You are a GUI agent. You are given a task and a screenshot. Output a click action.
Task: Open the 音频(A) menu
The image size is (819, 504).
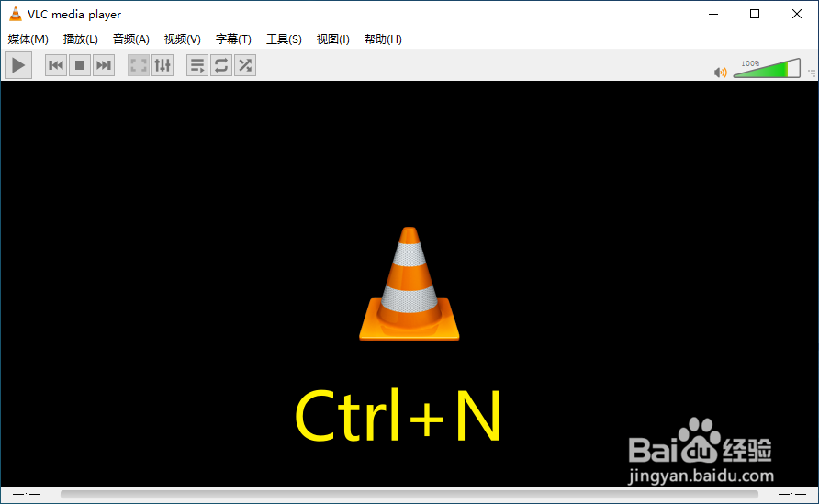pos(131,39)
